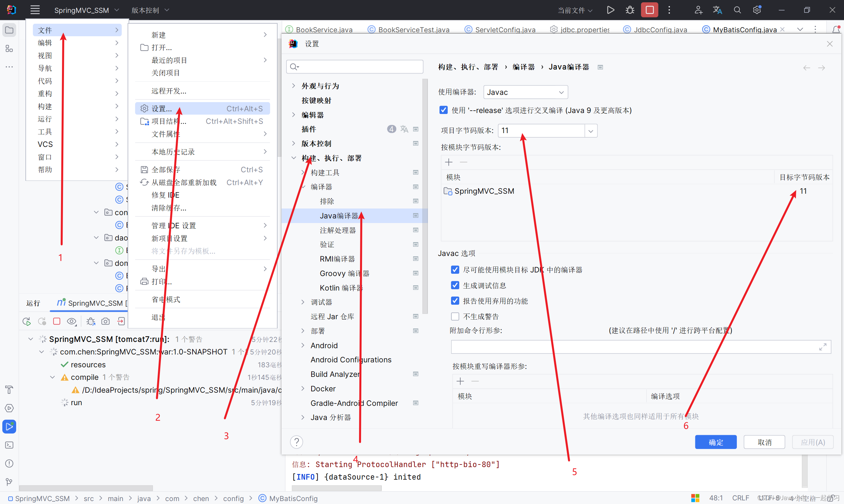Image resolution: width=844 pixels, height=504 pixels.
Task: Open the Run tool window icon
Action: tap(9, 426)
